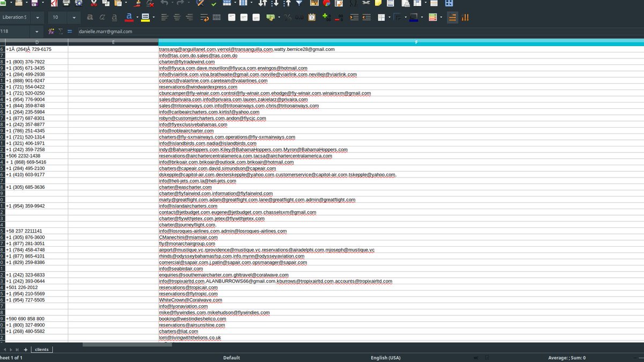Format as percent

click(288, 17)
